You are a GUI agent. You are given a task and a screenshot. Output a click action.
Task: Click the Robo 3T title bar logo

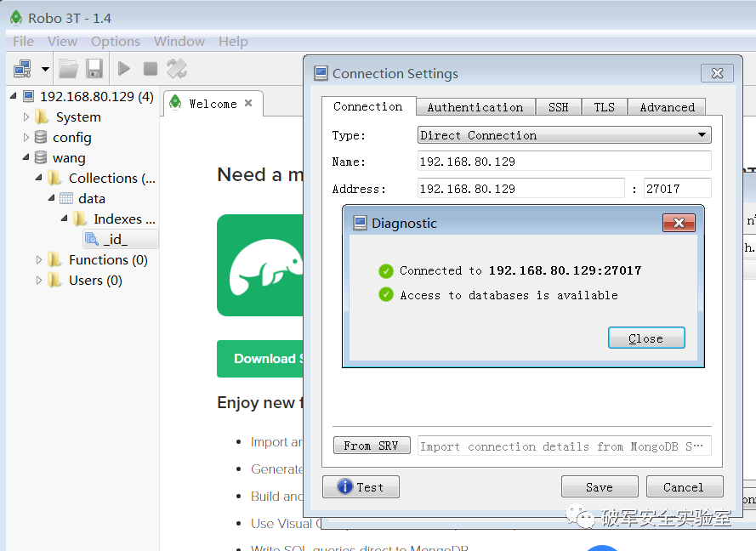[x=16, y=18]
